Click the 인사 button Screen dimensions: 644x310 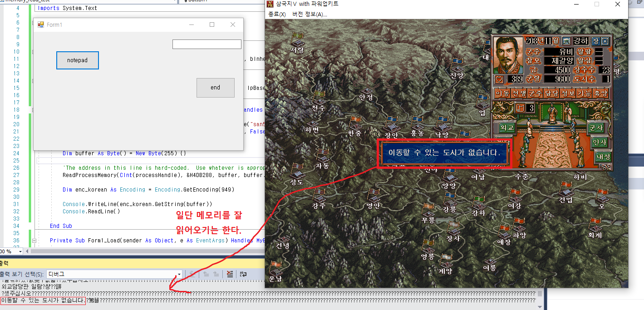[x=599, y=142]
